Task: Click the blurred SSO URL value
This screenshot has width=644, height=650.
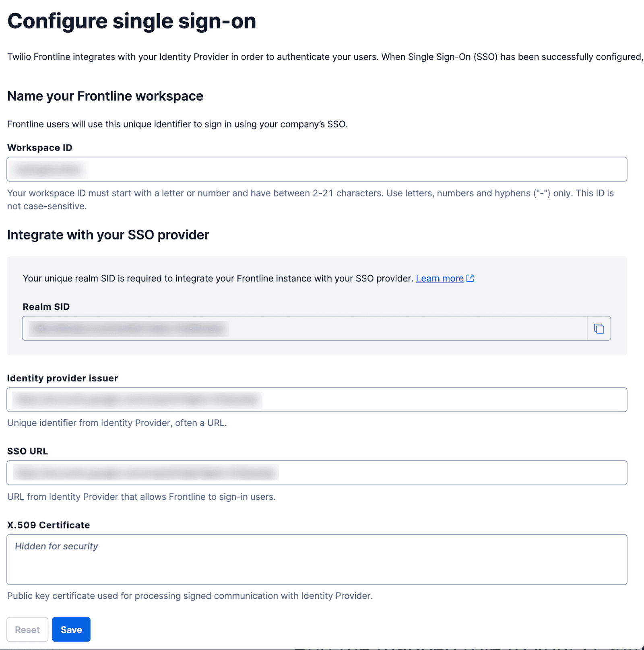Action: coord(145,473)
